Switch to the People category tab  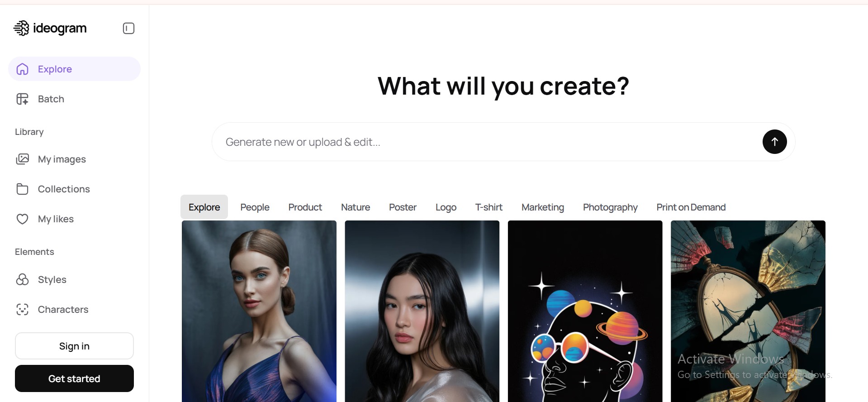pos(255,207)
